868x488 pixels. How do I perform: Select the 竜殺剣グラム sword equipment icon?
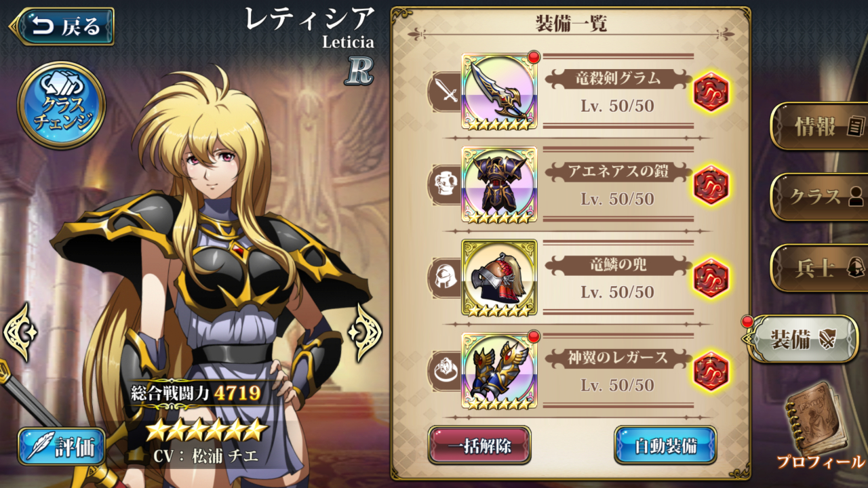coord(499,91)
